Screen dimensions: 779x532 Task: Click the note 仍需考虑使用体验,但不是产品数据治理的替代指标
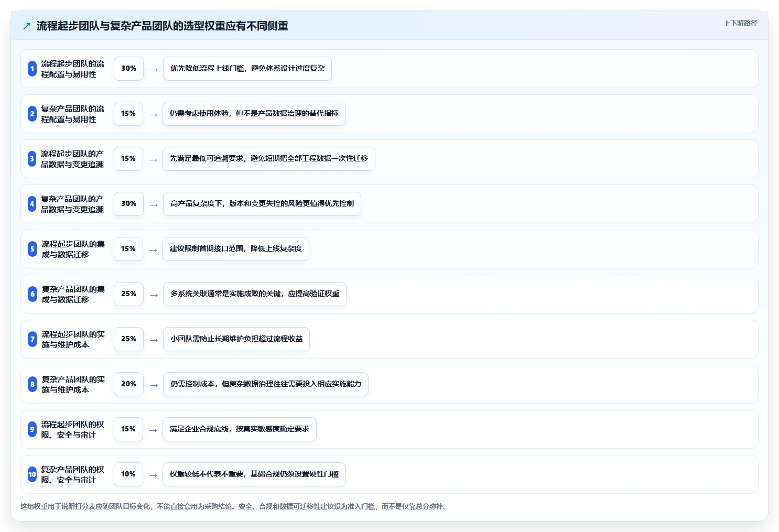(254, 114)
